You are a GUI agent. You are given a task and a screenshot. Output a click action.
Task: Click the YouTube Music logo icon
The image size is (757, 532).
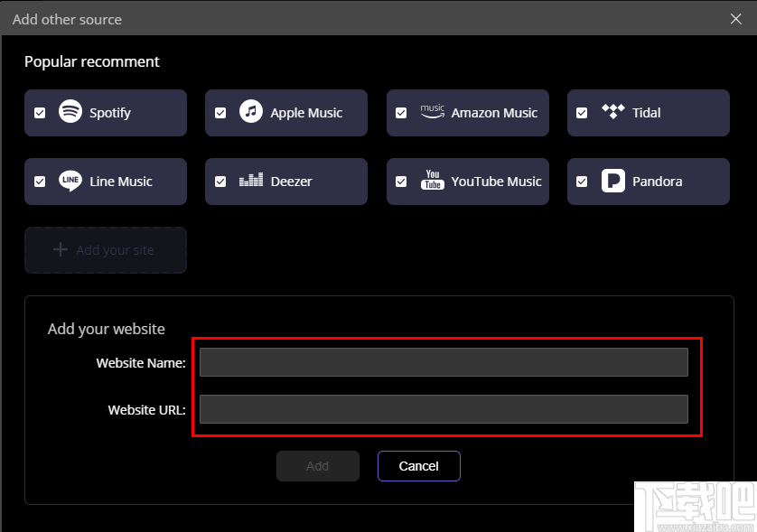[433, 181]
